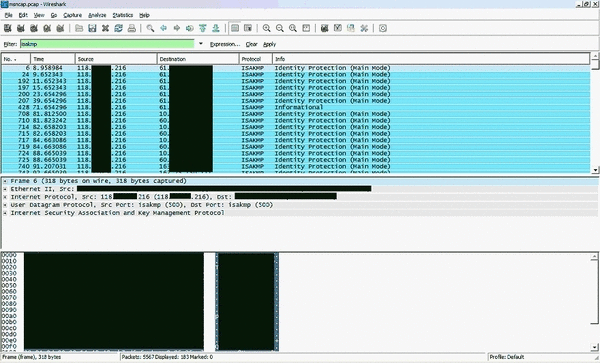The height and width of the screenshot is (363, 600).
Task: Toggle packet list colorization
Action: pyautogui.click(x=235, y=28)
